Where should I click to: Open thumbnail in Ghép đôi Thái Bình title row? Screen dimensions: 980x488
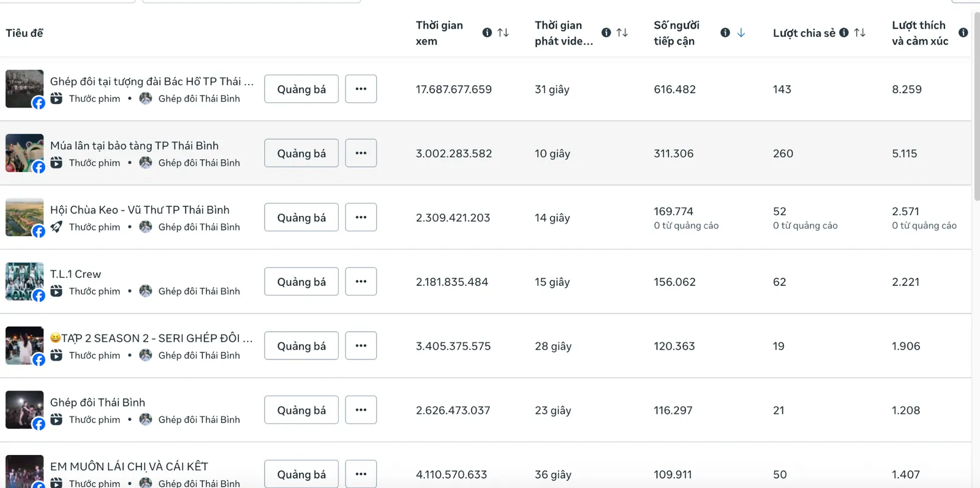tap(24, 410)
